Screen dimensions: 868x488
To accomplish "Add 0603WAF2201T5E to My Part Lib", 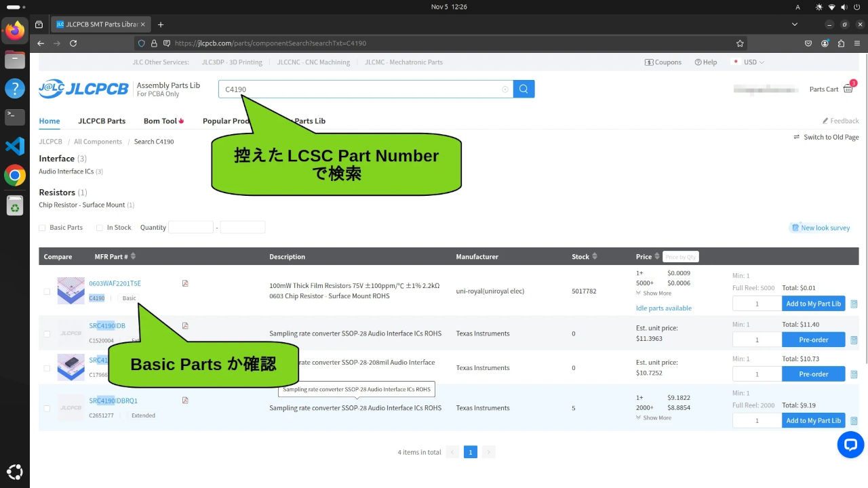I will (814, 304).
